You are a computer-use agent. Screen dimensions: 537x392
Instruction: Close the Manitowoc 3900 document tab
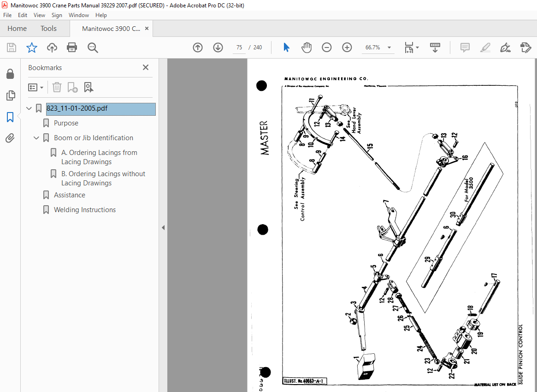(x=147, y=29)
